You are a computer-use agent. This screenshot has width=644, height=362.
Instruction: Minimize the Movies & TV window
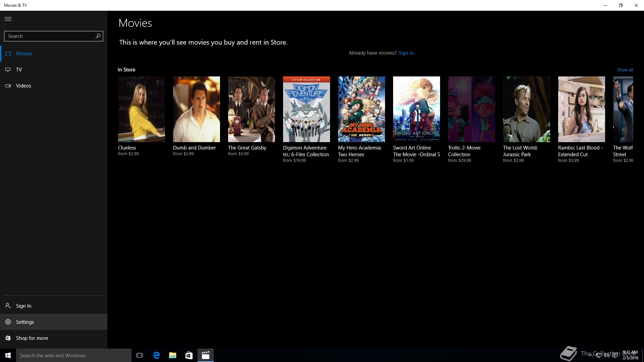coord(605,5)
